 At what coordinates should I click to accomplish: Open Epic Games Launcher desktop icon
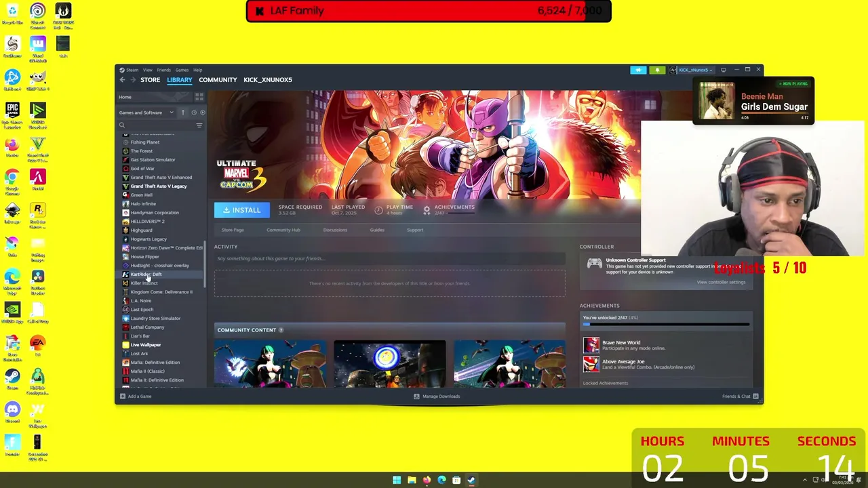(x=12, y=113)
